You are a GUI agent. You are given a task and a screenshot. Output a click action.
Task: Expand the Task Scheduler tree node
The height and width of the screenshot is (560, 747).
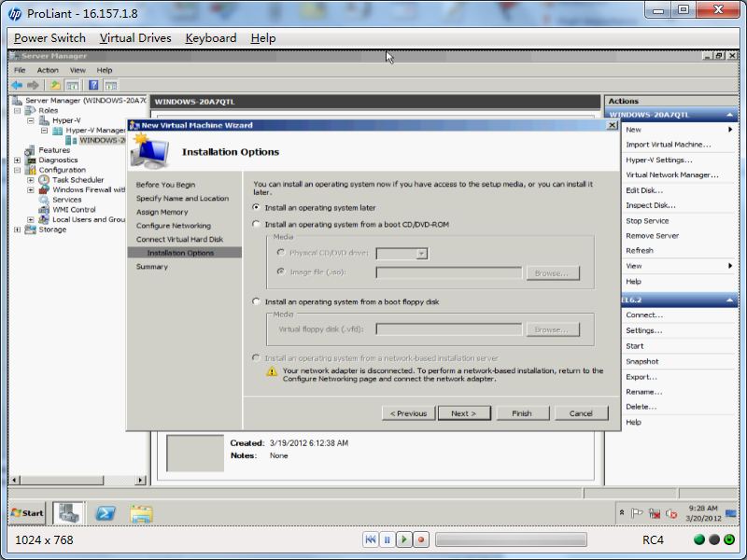(31, 180)
